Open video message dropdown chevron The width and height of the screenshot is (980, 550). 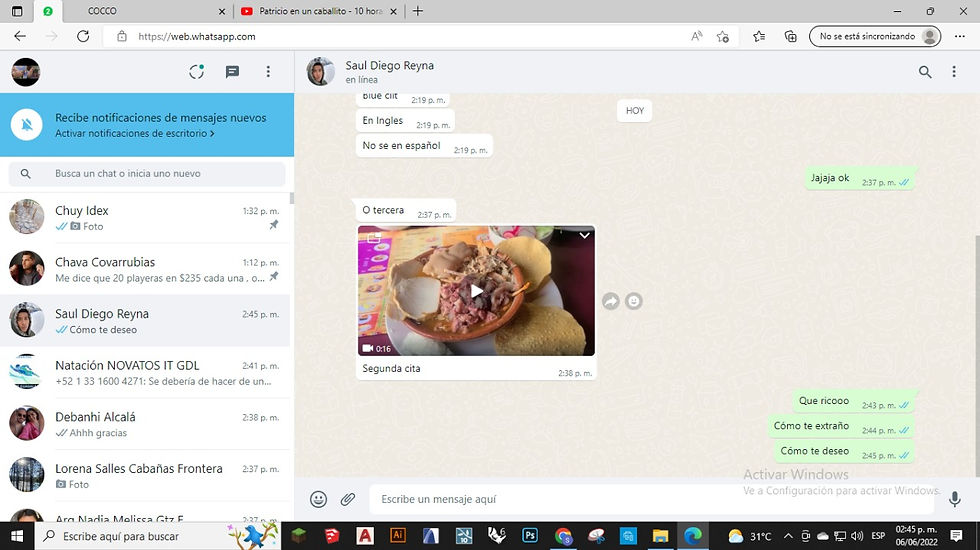(584, 236)
